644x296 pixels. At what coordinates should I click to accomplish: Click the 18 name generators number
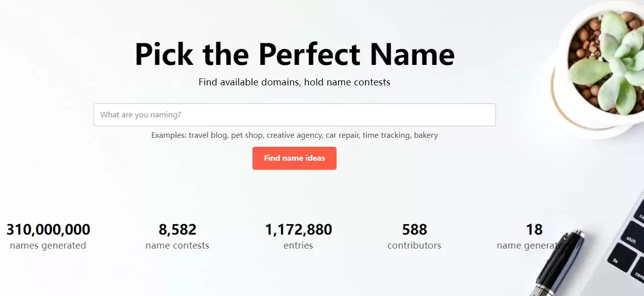pos(534,230)
